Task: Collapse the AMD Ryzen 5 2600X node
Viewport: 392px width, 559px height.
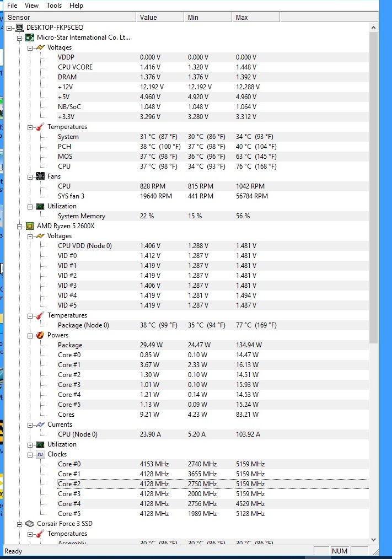Action: tap(20, 227)
